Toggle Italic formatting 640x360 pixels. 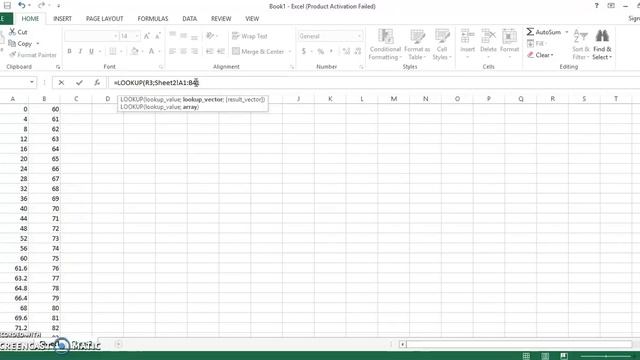80,51
